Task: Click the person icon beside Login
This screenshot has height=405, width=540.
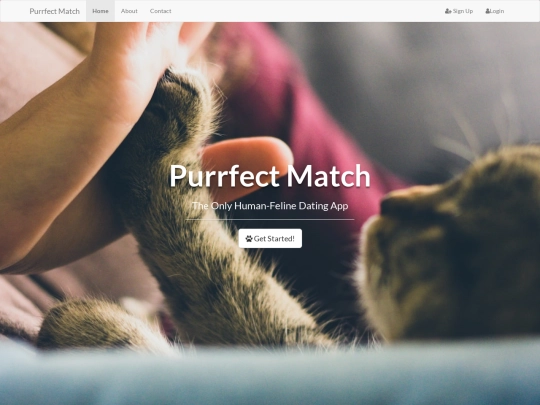Action: pos(488,11)
